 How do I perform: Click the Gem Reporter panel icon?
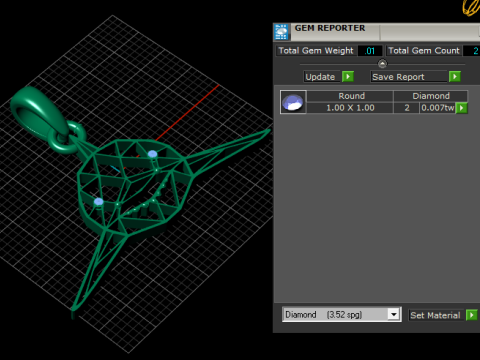pos(281,32)
